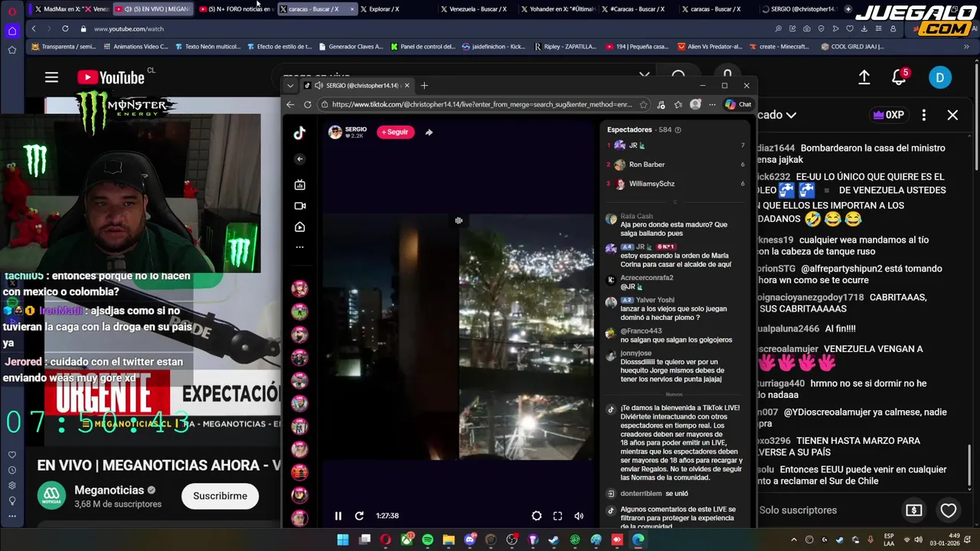The width and height of the screenshot is (980, 551).
Task: Click the TikTok sidebar back arrow
Action: point(299,159)
